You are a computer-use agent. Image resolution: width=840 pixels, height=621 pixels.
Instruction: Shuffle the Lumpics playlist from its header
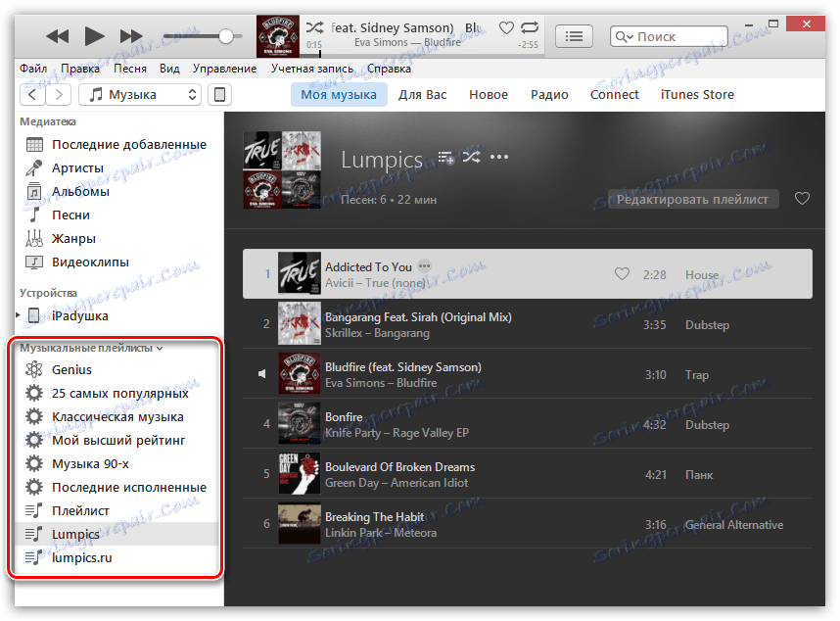[x=472, y=157]
